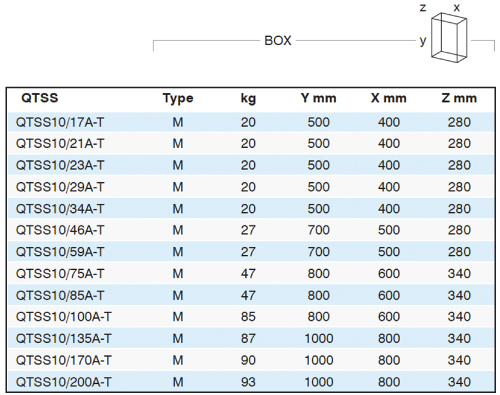500x395 pixels.
Task: Click the Z mm column header
Action: [459, 98]
